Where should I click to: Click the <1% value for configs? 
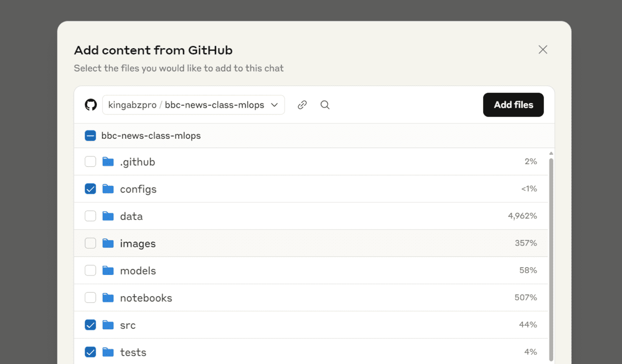529,189
